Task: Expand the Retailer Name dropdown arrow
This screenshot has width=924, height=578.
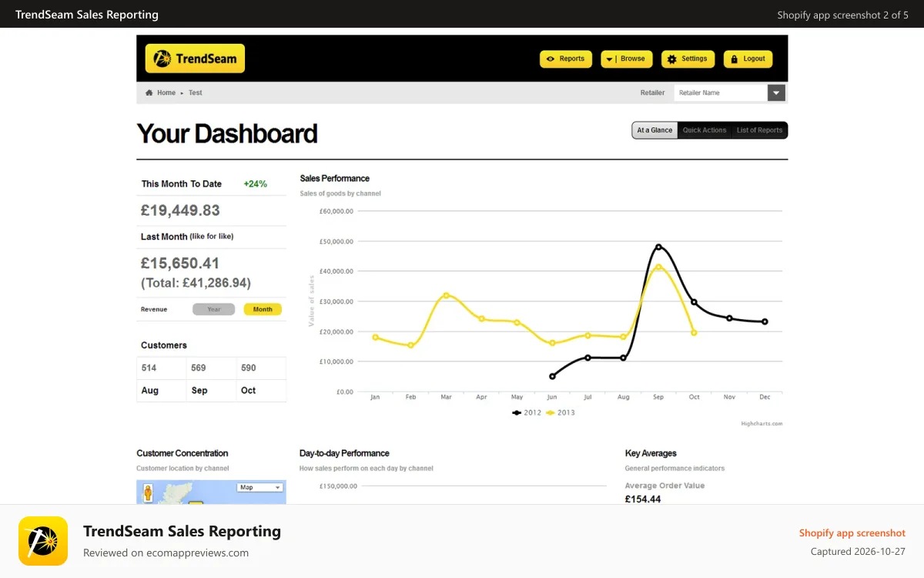Action: click(x=776, y=92)
